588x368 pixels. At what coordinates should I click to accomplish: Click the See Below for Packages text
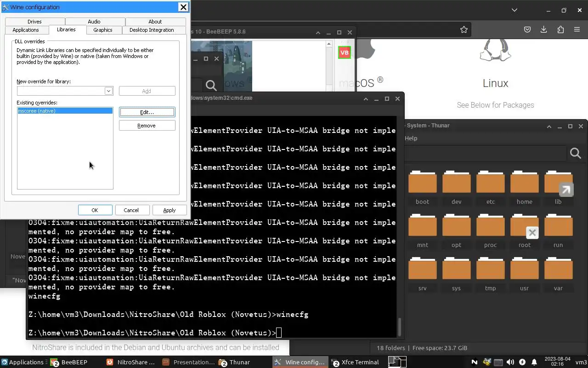click(x=495, y=105)
